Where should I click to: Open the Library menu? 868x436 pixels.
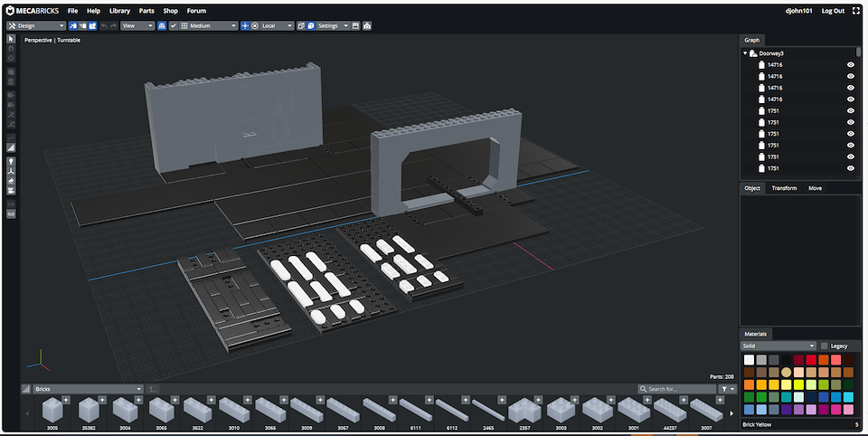[x=119, y=11]
